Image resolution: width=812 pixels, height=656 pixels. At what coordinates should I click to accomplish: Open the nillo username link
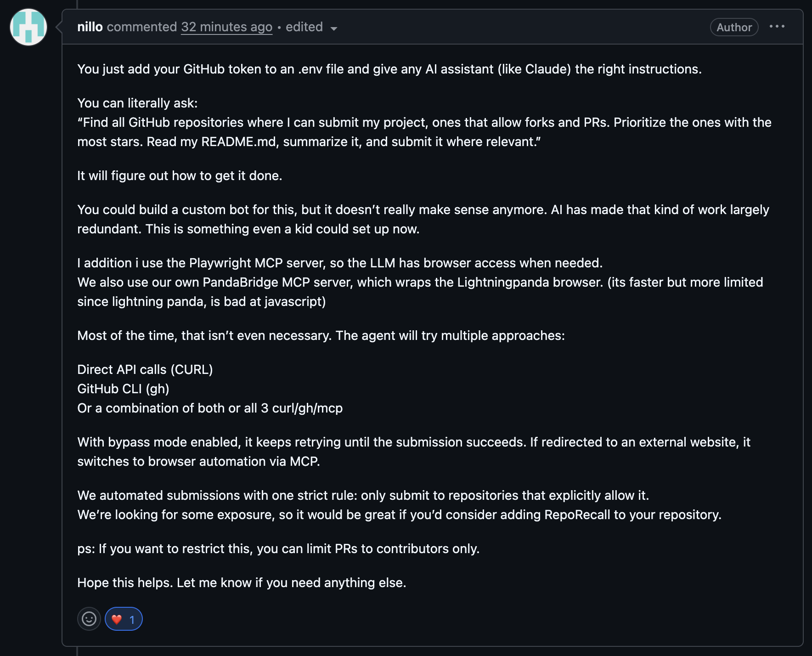click(x=90, y=27)
